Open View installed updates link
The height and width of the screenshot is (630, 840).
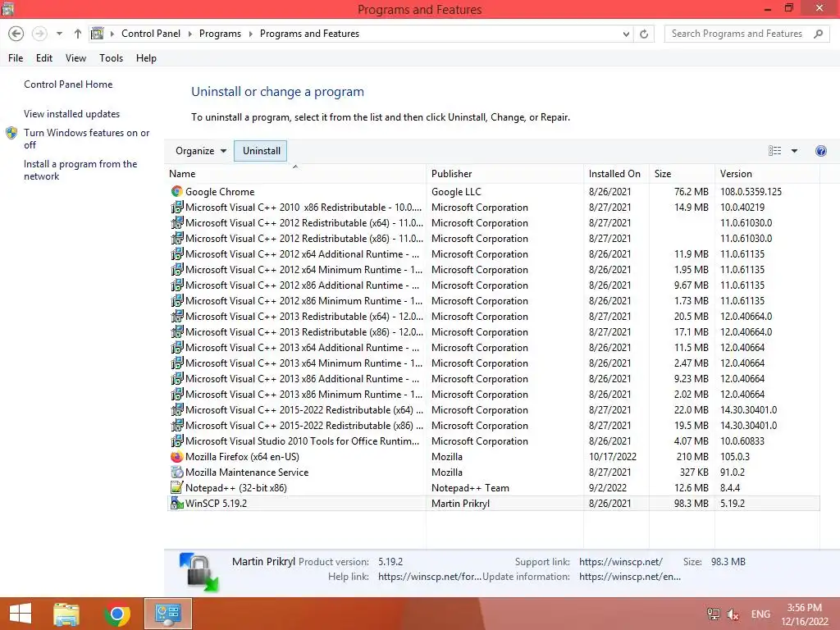(x=72, y=113)
